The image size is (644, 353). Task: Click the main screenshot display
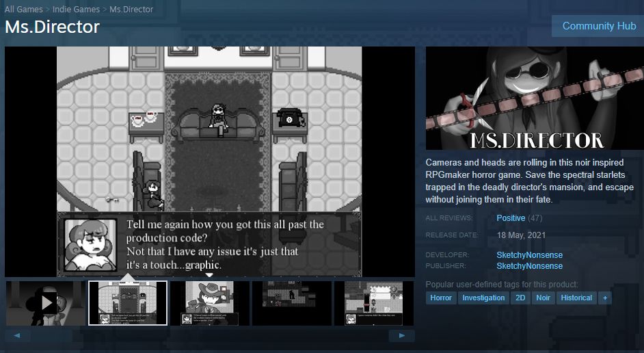click(x=209, y=161)
